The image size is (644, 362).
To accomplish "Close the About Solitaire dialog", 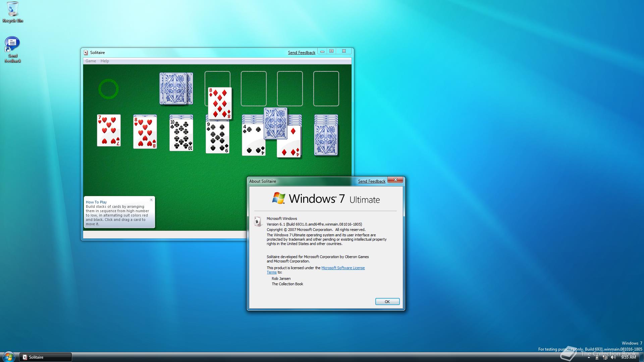I will click(395, 180).
